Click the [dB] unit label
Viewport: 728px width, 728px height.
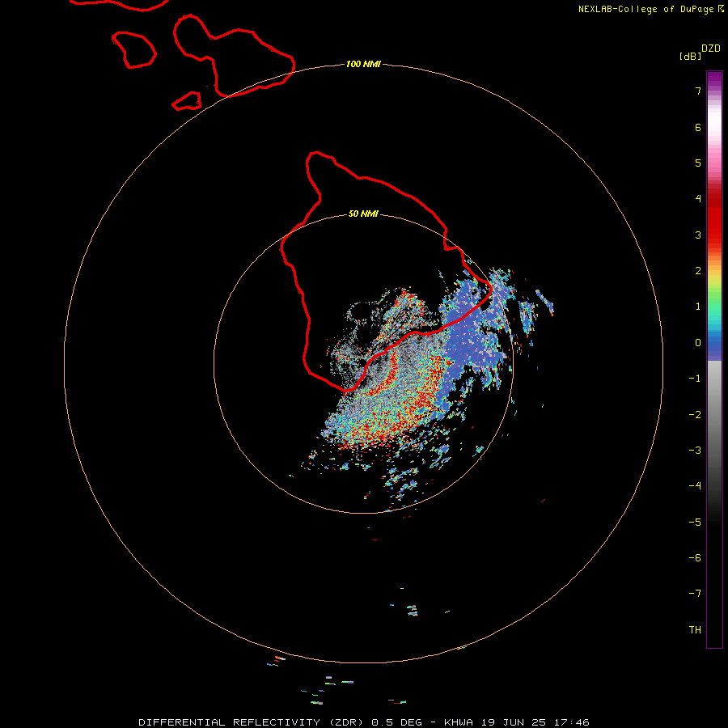pyautogui.click(x=690, y=56)
